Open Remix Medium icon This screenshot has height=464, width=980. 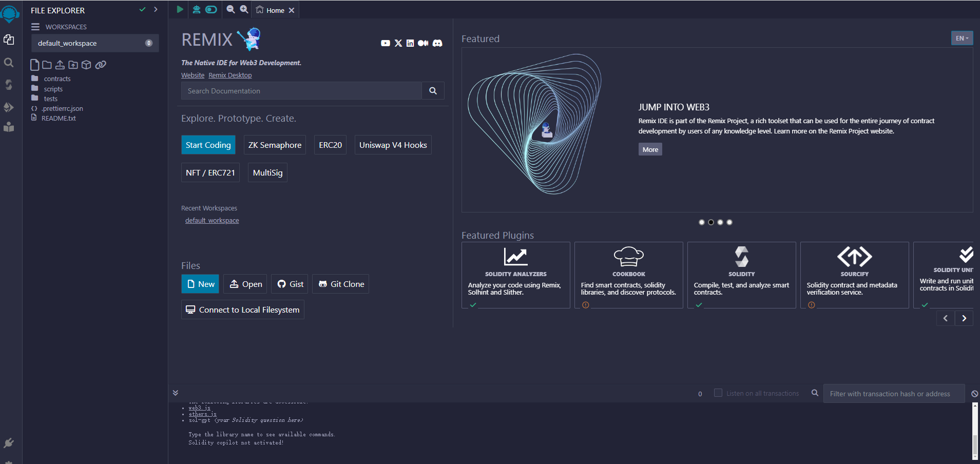click(x=423, y=43)
